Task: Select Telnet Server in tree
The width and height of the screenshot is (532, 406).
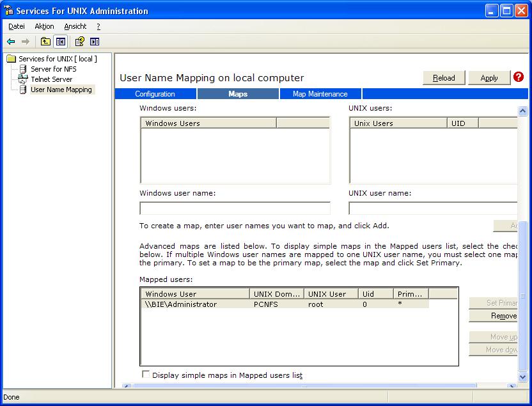Action: 52,79
